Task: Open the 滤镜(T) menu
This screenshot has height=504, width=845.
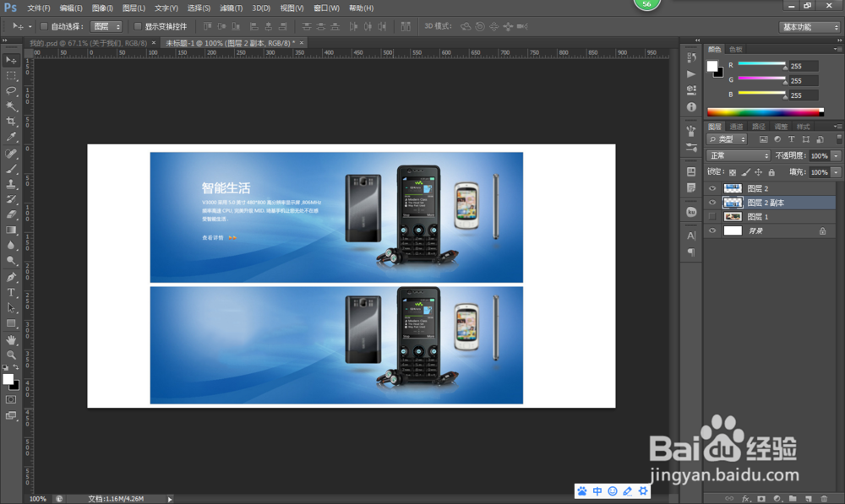Action: pyautogui.click(x=232, y=8)
